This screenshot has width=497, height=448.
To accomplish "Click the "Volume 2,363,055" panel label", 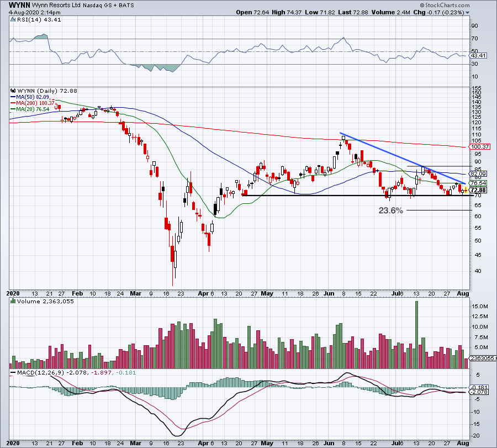I will pyautogui.click(x=45, y=301).
